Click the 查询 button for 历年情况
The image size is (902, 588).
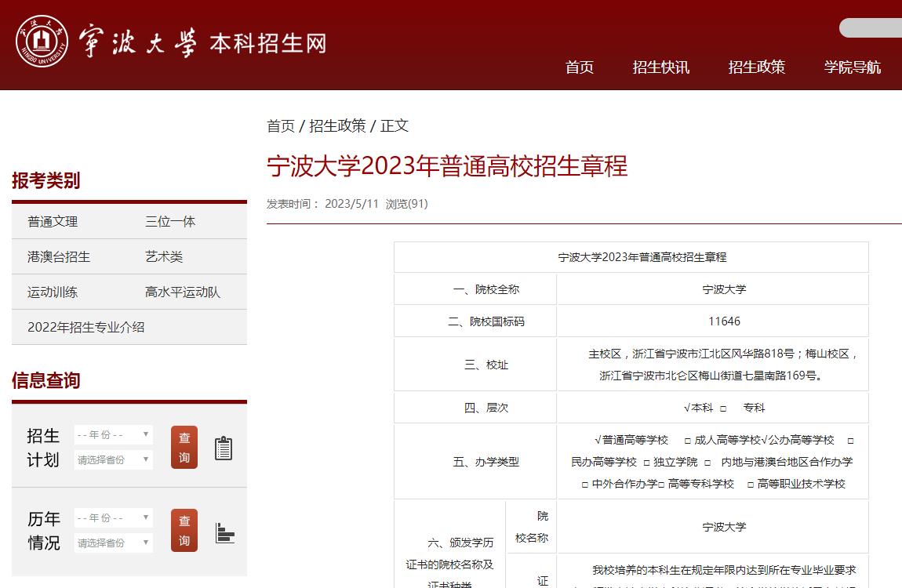184,530
